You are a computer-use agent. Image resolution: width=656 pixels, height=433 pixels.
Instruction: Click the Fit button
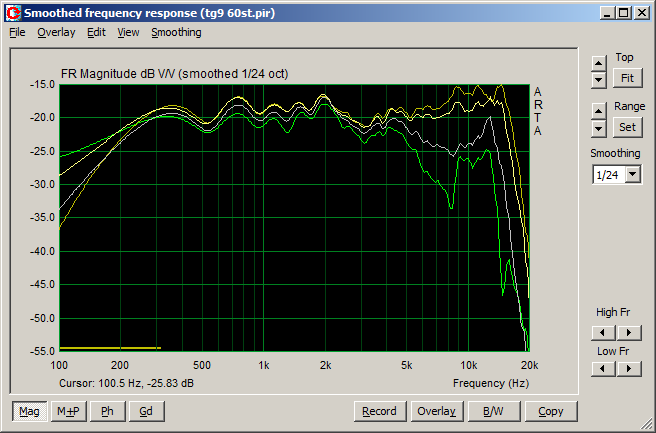(x=627, y=78)
